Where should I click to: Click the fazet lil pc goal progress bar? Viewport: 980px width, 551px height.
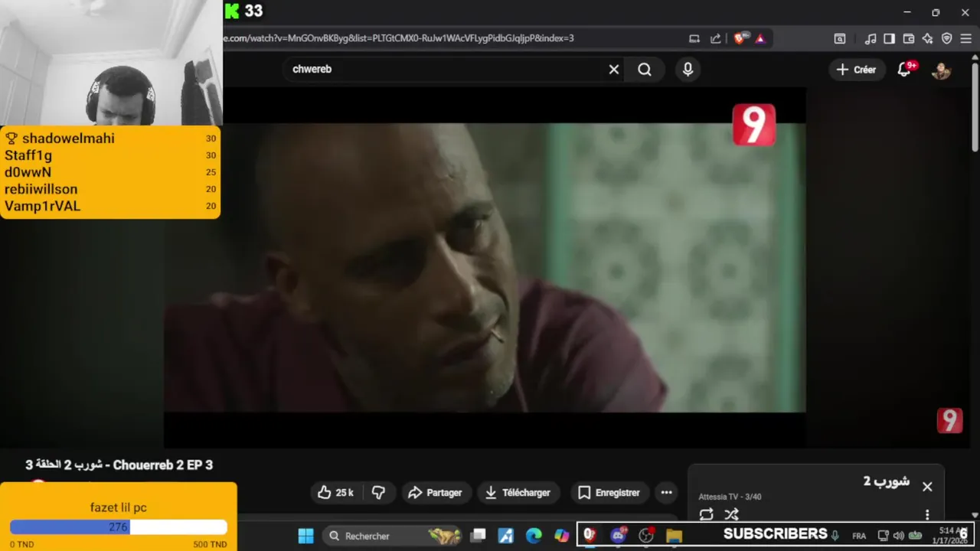119,527
